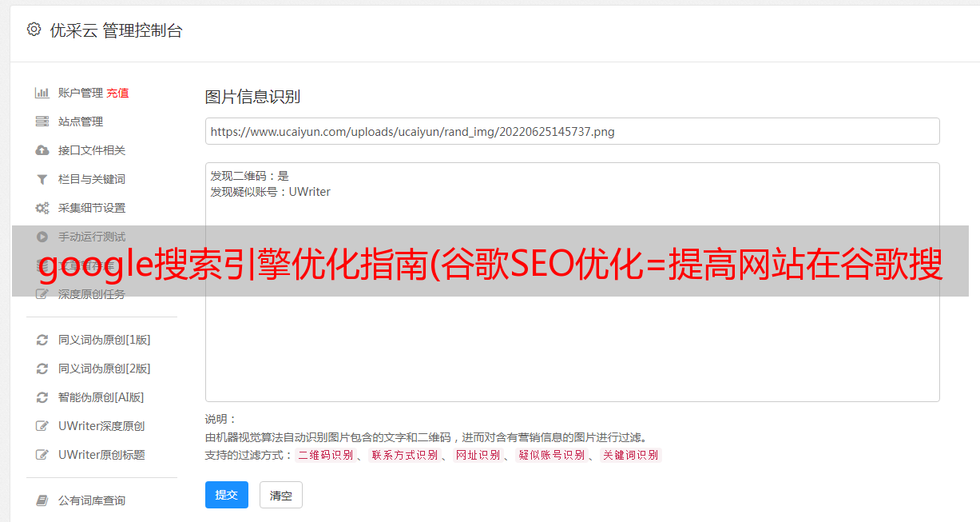Click the 发现疑似账号：UWriter result line
Screen dimensions: 980x522
pos(271,192)
